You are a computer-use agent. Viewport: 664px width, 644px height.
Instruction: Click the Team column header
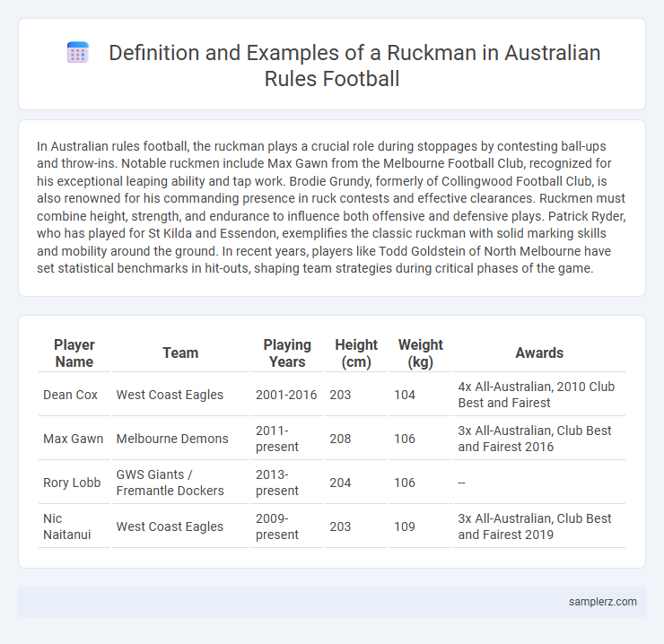pos(180,352)
